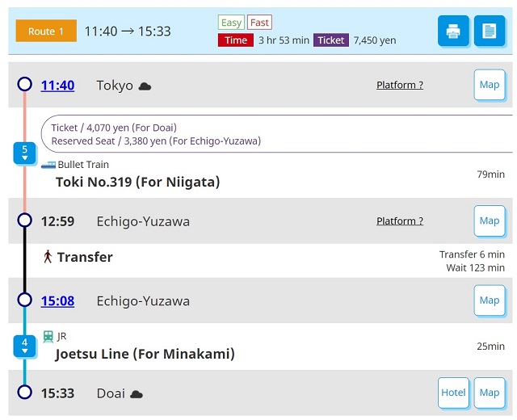Click the purple Ticket badge
517x420 pixels.
[331, 40]
